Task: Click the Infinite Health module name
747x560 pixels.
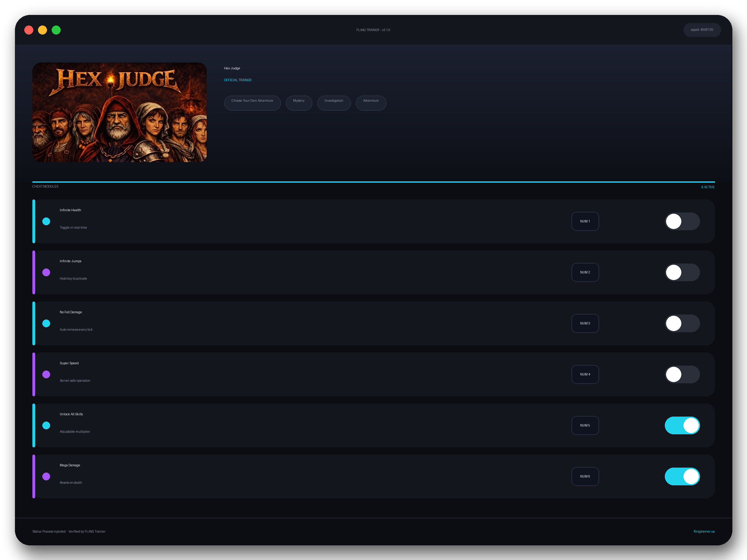Action: pos(70,210)
